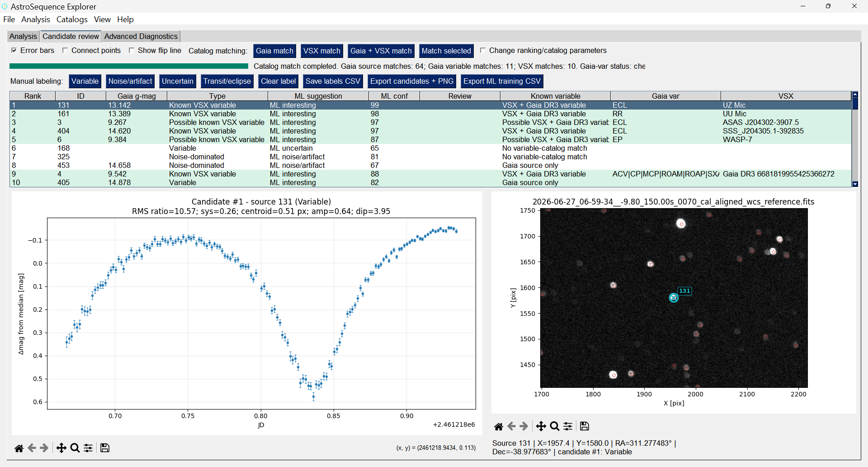
Task: Activate zoom magnifier under light curve plot
Action: click(75, 448)
